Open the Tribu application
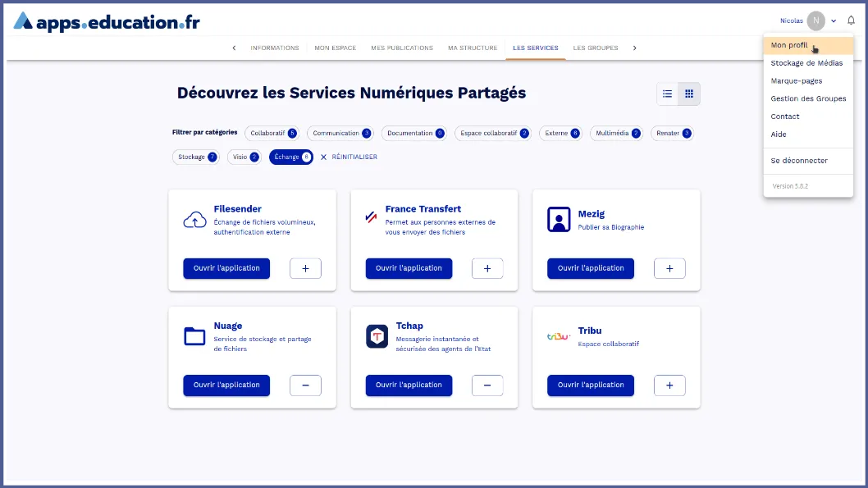This screenshot has height=488, width=868. tap(591, 385)
